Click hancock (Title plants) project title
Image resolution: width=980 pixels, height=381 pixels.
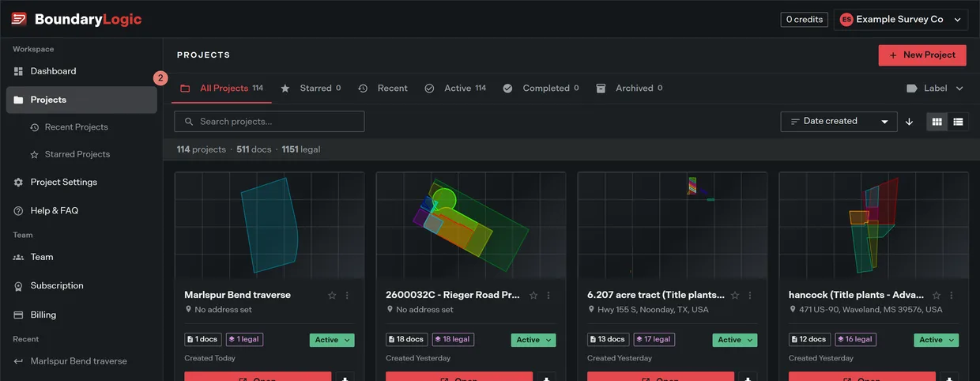[x=856, y=295]
